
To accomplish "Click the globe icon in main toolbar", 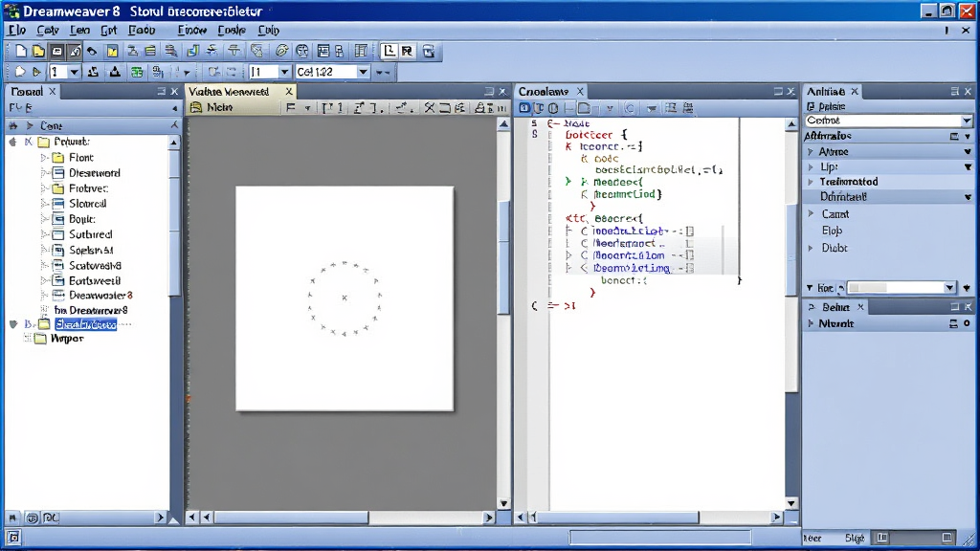I will coord(302,52).
